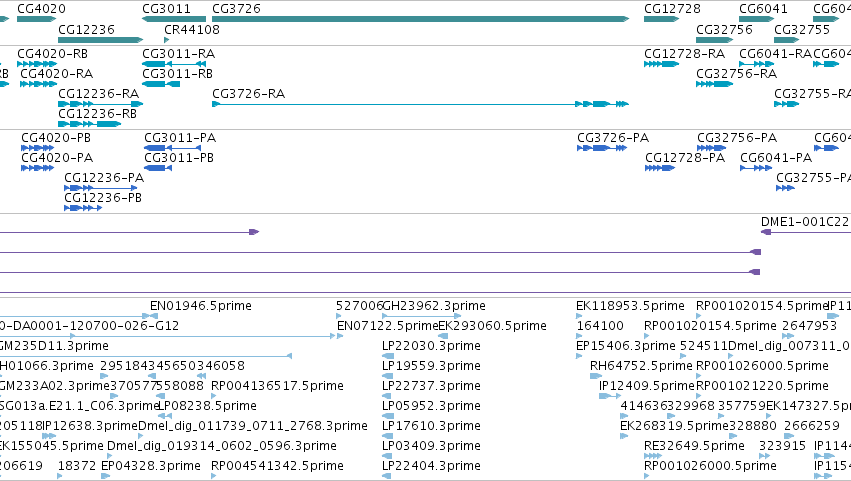Open protein CG12236-PB
This screenshot has width=851, height=481.
83,208
